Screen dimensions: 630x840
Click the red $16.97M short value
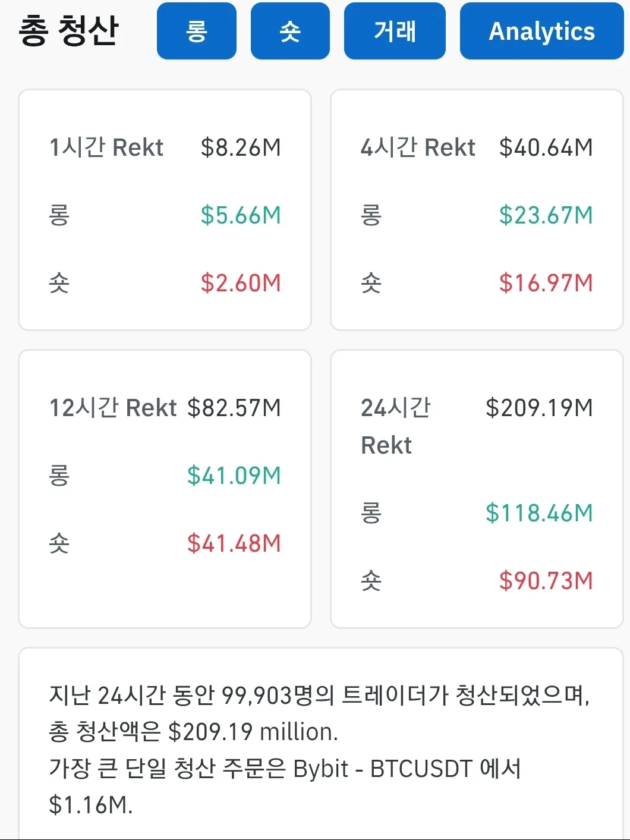546,283
